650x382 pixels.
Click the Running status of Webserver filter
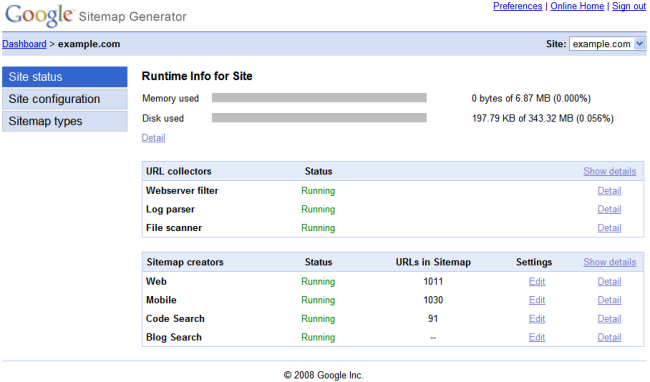coord(318,191)
